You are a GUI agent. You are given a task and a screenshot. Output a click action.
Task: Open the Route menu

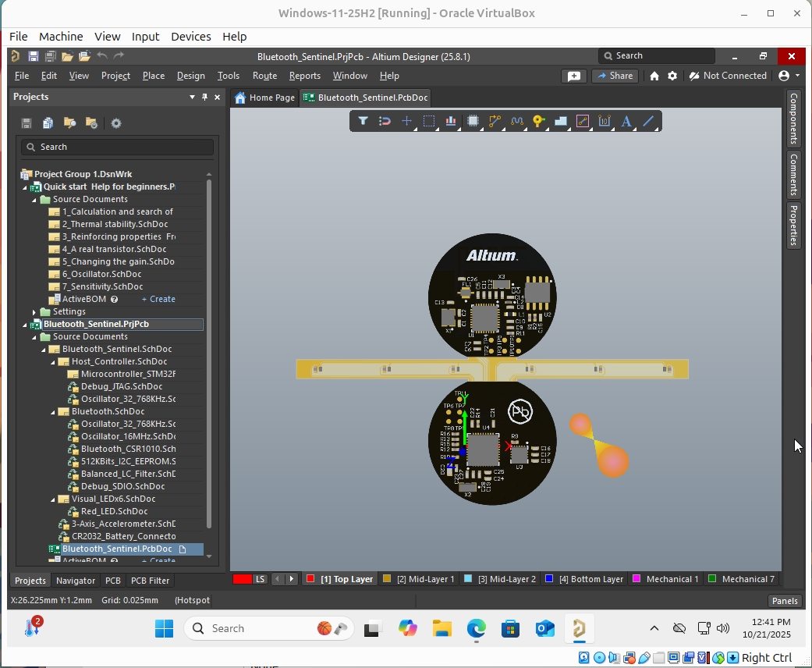pos(264,76)
